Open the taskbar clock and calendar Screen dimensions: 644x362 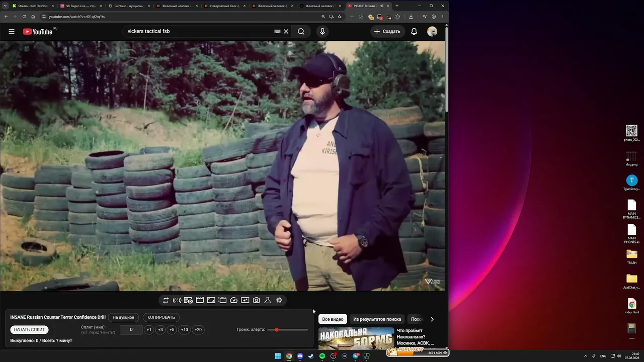632,356
